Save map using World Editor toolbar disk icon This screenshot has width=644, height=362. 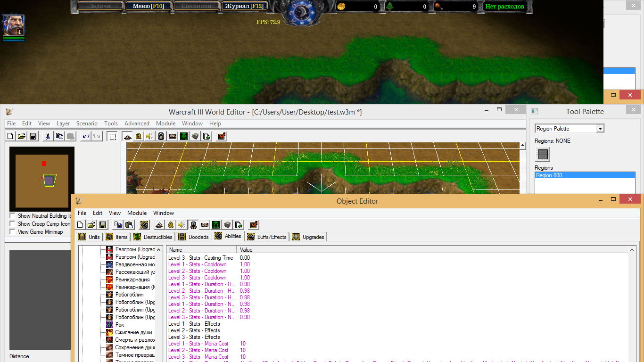pos(33,136)
